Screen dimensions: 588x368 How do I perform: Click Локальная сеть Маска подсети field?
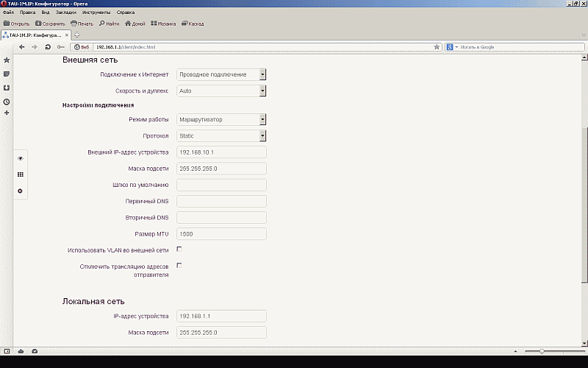click(221, 333)
